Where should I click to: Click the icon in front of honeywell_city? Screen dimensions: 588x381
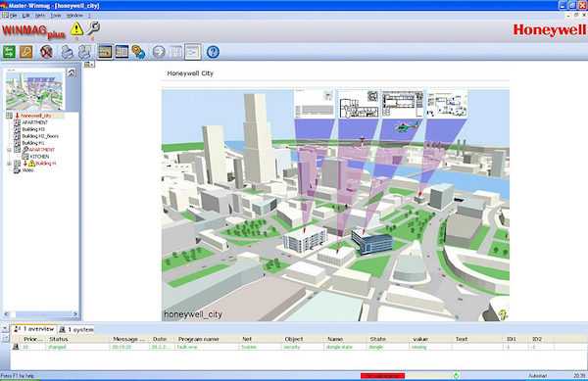pyautogui.click(x=10, y=116)
